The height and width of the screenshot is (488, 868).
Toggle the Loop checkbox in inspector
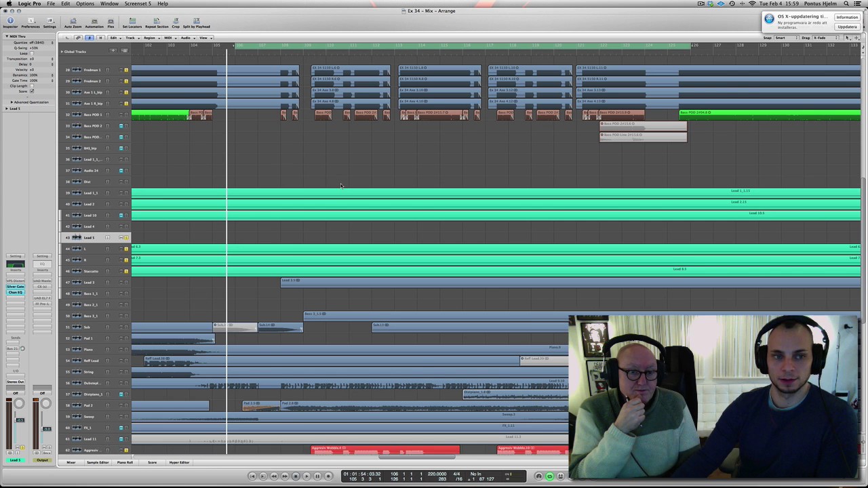pos(32,53)
